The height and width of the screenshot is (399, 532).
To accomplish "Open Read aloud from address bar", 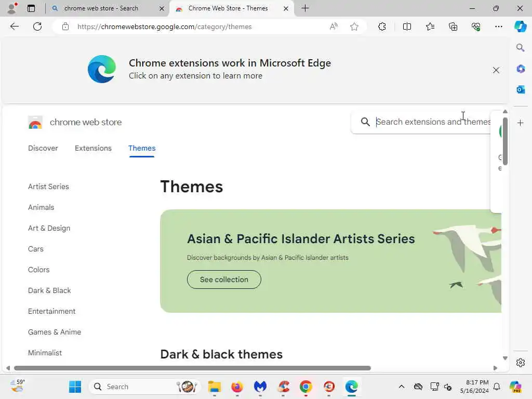I will point(334,26).
